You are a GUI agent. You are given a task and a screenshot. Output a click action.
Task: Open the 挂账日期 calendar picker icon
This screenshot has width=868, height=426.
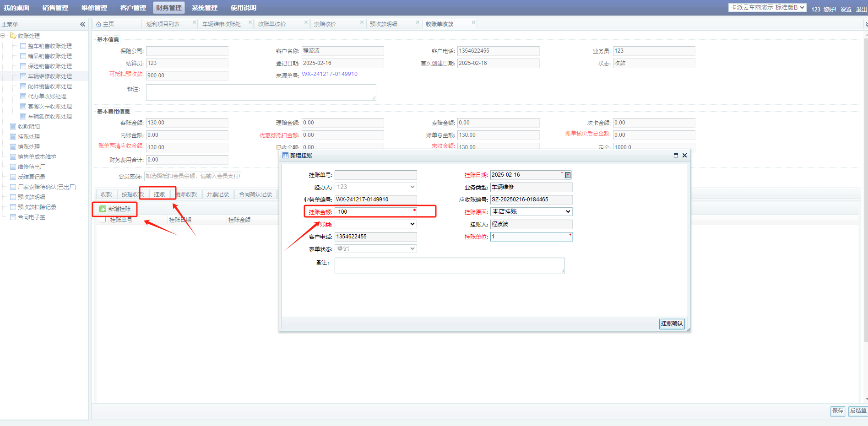pyautogui.click(x=568, y=175)
